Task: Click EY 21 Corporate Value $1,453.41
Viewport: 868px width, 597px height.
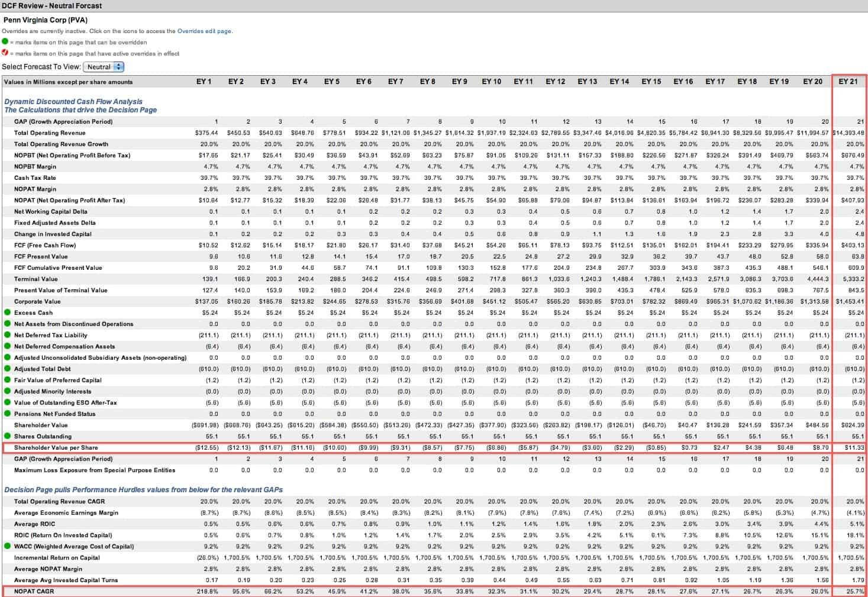Action: pyautogui.click(x=850, y=301)
